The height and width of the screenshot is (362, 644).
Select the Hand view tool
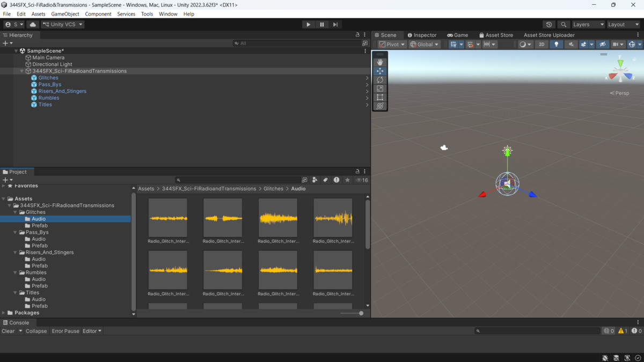click(x=380, y=62)
